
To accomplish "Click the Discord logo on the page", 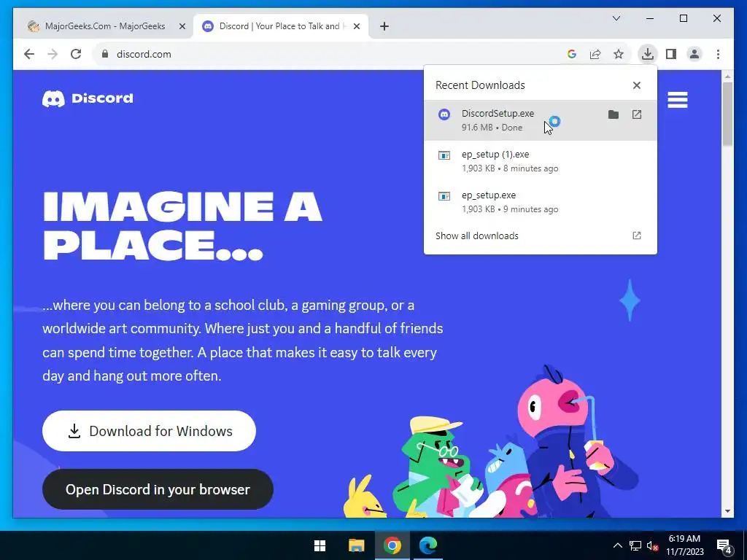I will pyautogui.click(x=88, y=98).
